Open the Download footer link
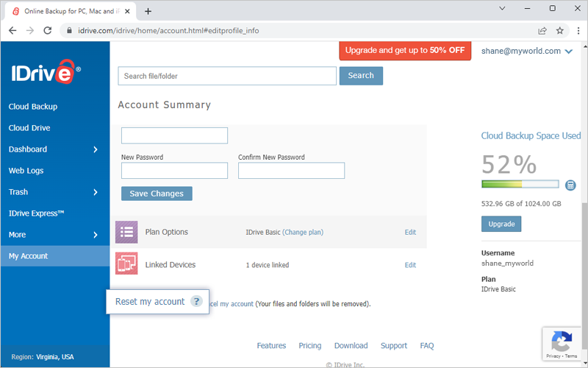Viewport: 588px width, 368px height. click(x=351, y=345)
